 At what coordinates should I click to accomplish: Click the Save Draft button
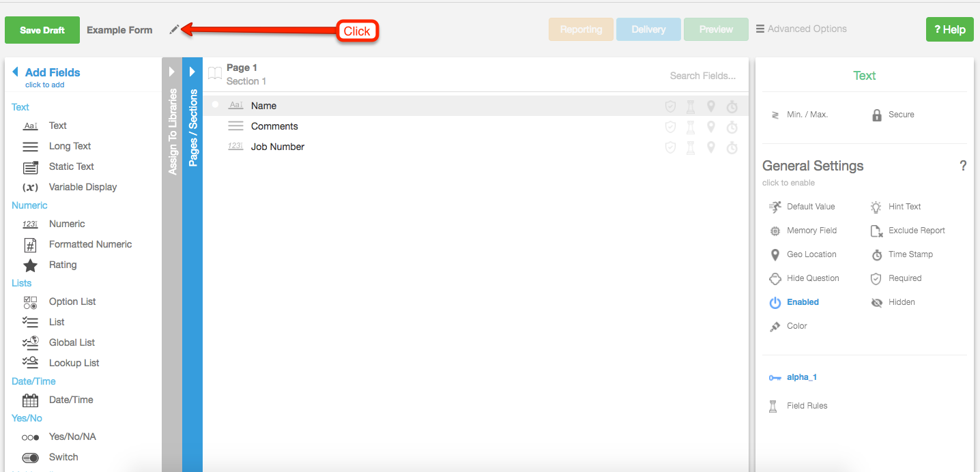(42, 30)
